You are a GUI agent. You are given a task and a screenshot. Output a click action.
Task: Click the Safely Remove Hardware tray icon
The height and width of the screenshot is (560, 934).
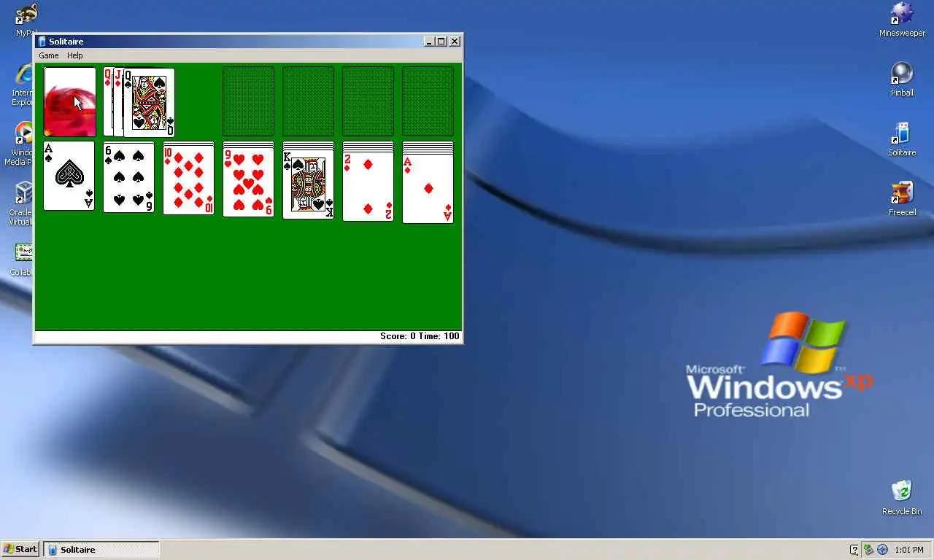click(x=868, y=550)
